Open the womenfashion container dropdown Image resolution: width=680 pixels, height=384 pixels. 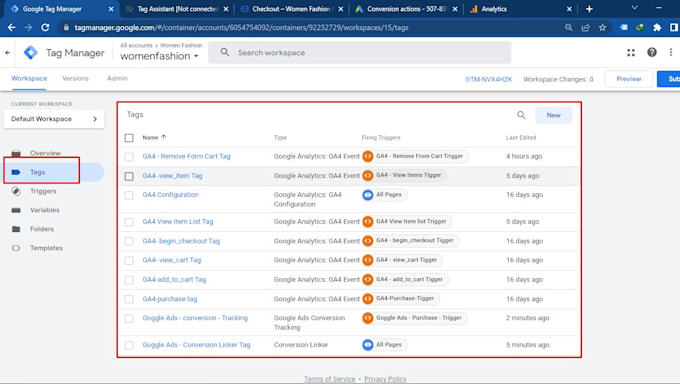pyautogui.click(x=159, y=56)
